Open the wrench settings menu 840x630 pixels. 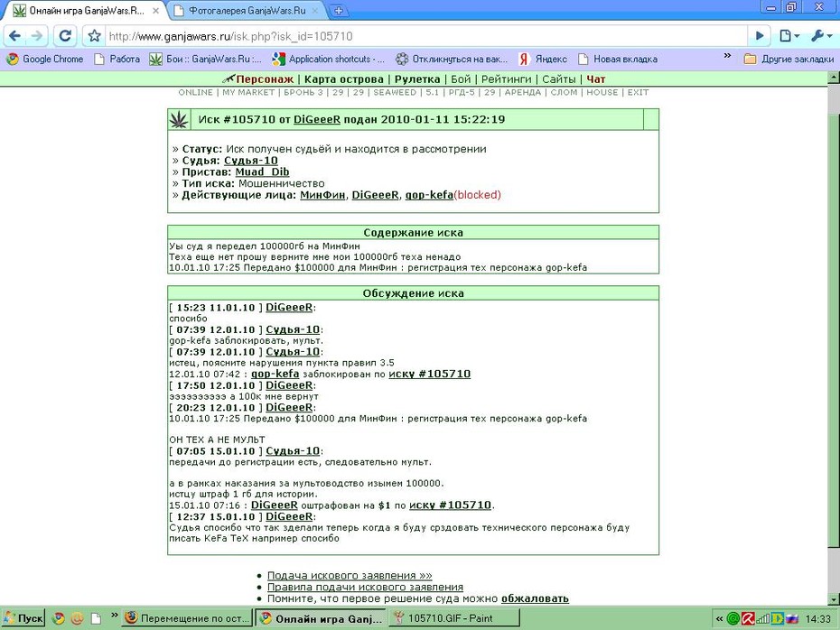pyautogui.click(x=821, y=36)
